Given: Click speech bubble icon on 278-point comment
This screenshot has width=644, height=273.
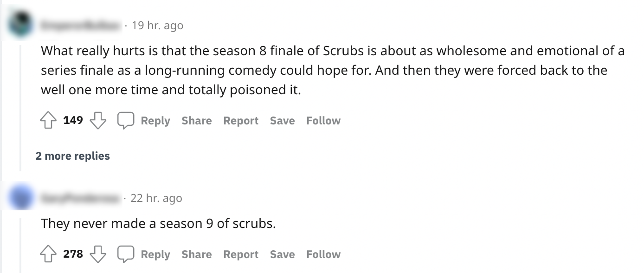Looking at the screenshot, I should point(125,254).
